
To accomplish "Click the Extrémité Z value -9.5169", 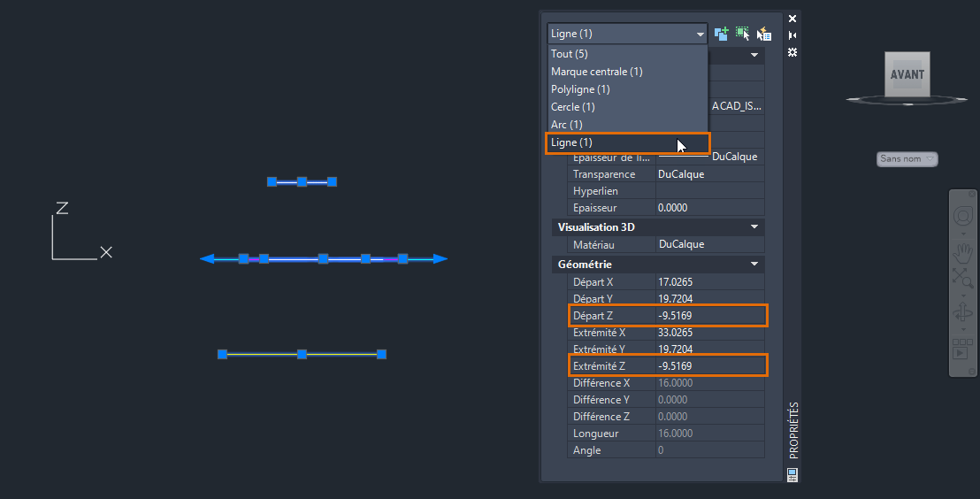I will click(x=710, y=366).
